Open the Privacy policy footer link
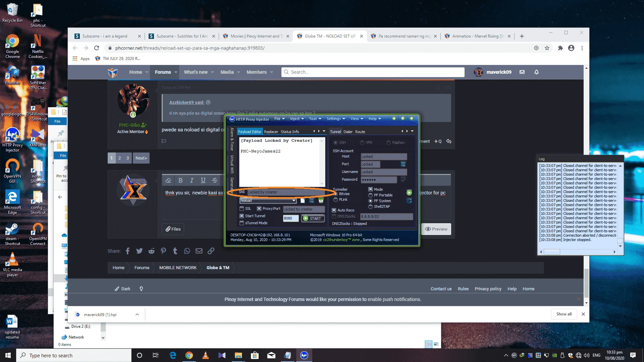The height and width of the screenshot is (362, 644). (488, 289)
